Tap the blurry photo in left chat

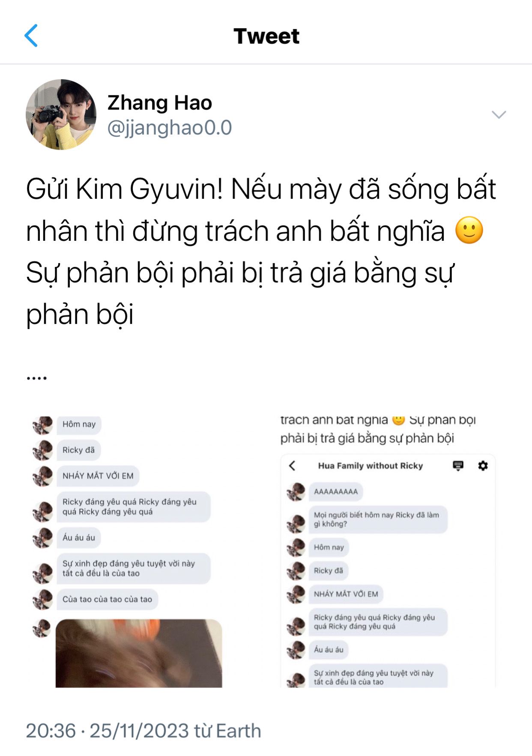tap(139, 654)
